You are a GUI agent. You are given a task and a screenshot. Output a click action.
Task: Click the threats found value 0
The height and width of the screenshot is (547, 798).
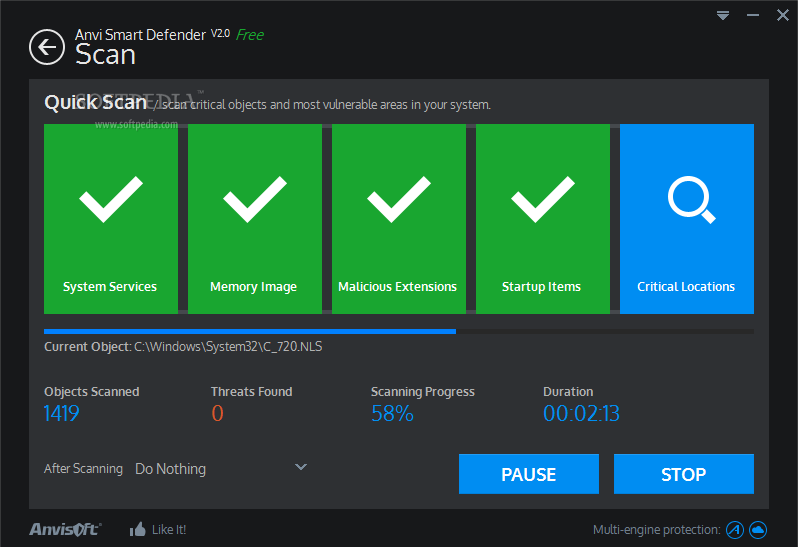pos(217,413)
